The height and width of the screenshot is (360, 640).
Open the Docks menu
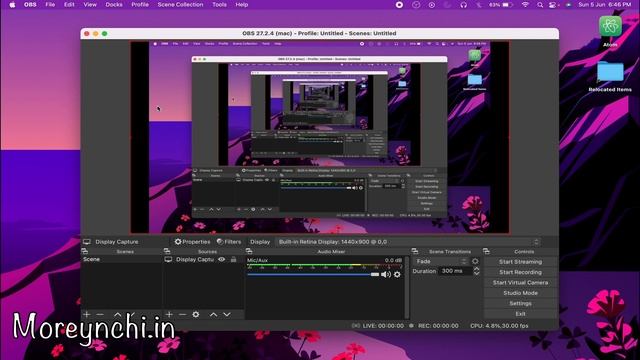[114, 5]
